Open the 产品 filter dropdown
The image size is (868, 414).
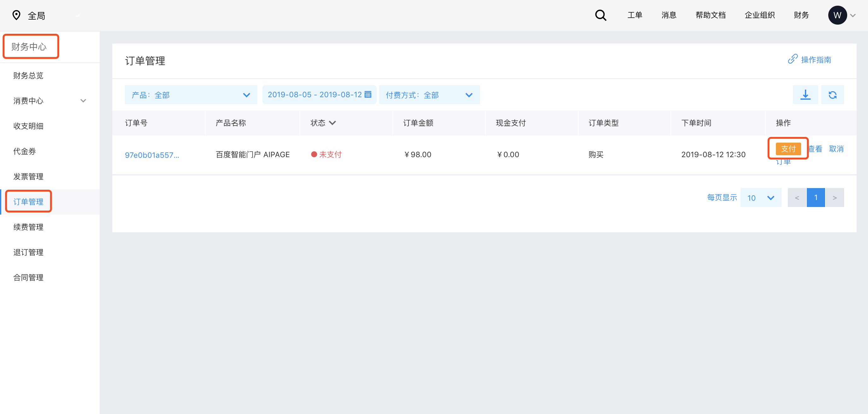click(191, 95)
